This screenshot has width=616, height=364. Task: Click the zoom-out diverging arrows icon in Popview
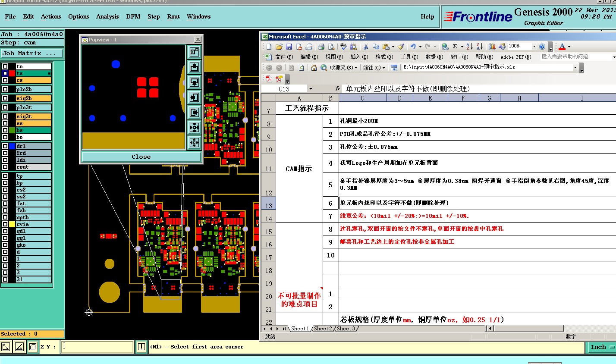194,142
